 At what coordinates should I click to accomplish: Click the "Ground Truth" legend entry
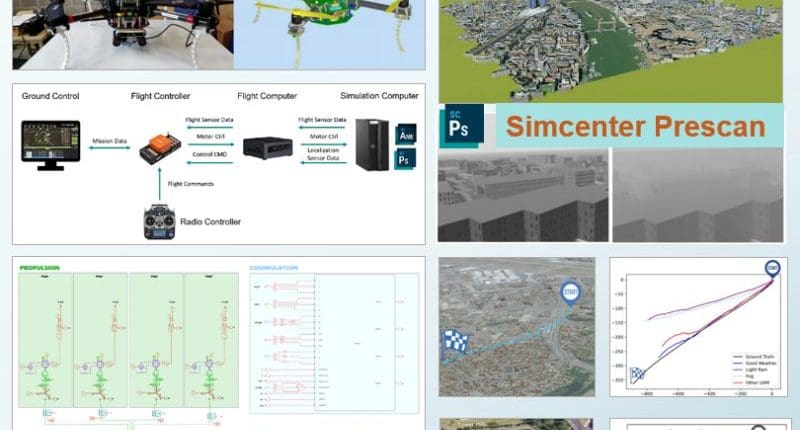click(x=753, y=357)
